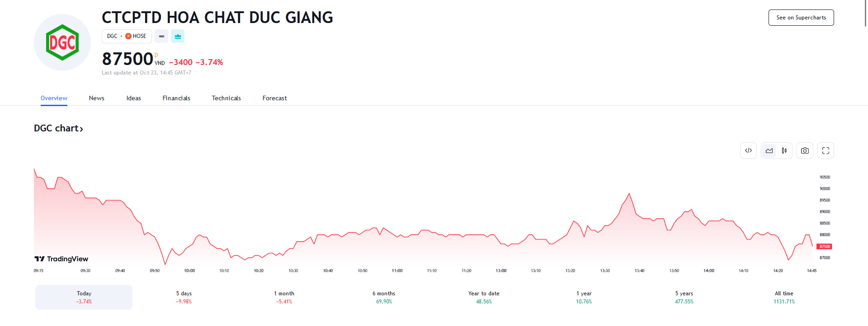868x326 pixels.
Task: Select the Today time range
Action: [84, 297]
